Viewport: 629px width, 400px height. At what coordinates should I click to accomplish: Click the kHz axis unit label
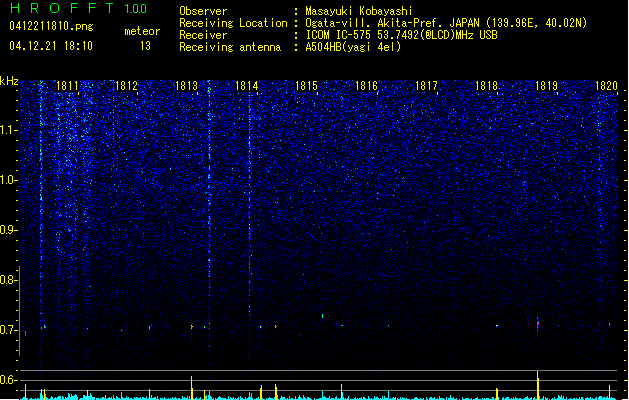9,81
